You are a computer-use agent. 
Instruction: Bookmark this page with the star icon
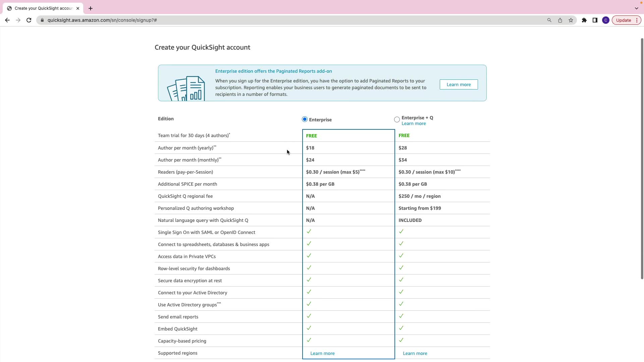coord(571,20)
